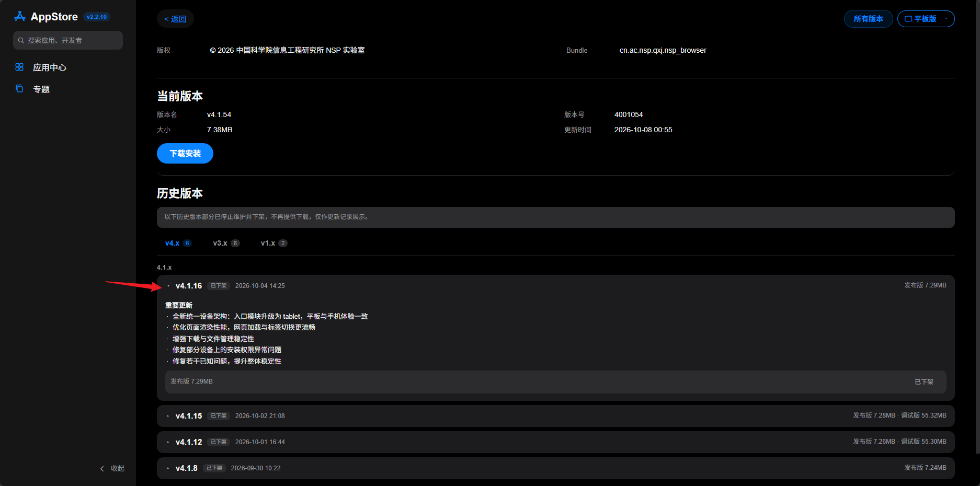
Task: Switch to the v1.x history tab
Action: click(x=274, y=243)
